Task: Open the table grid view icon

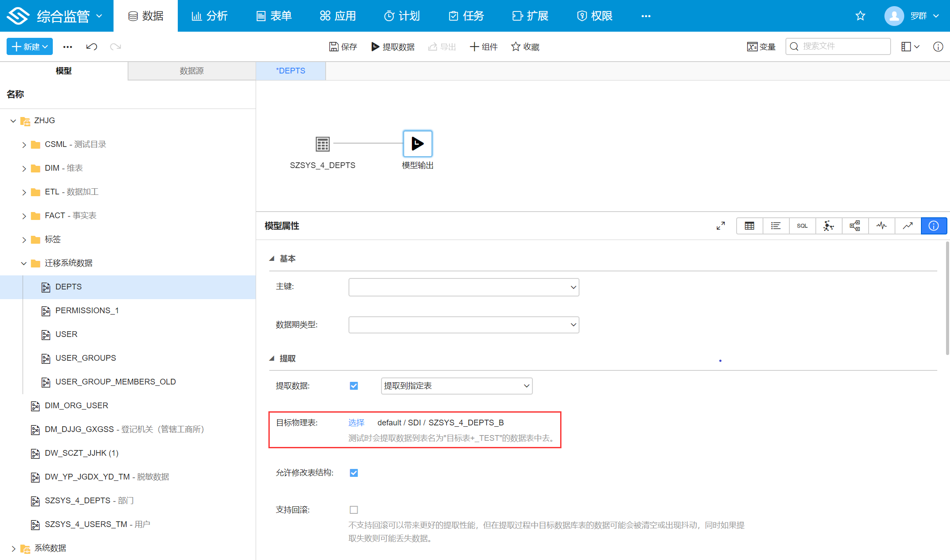Action: (x=749, y=226)
